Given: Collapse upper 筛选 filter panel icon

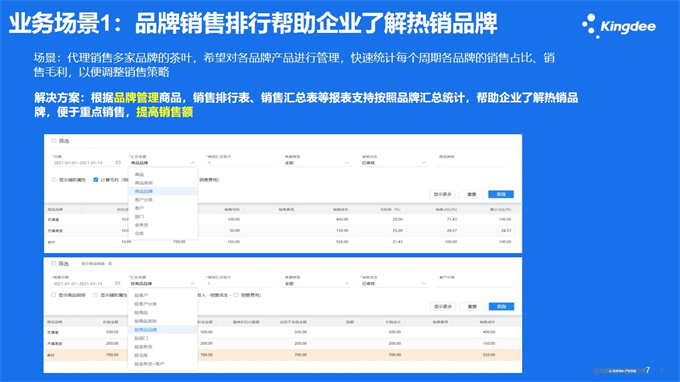Looking at the screenshot, I should 54,140.
